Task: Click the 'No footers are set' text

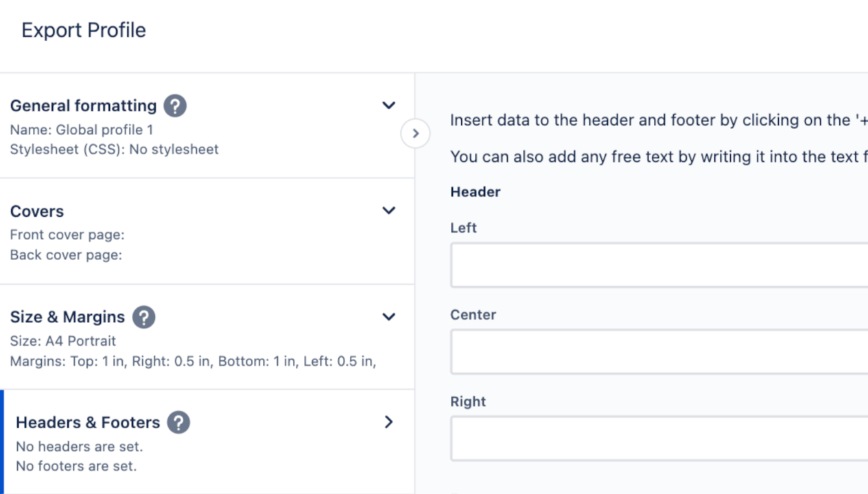Action: [76, 466]
